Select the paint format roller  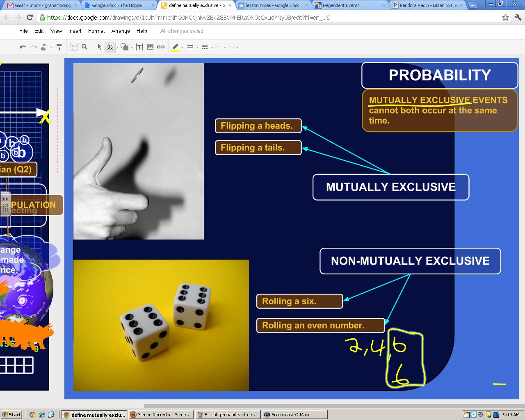point(59,47)
